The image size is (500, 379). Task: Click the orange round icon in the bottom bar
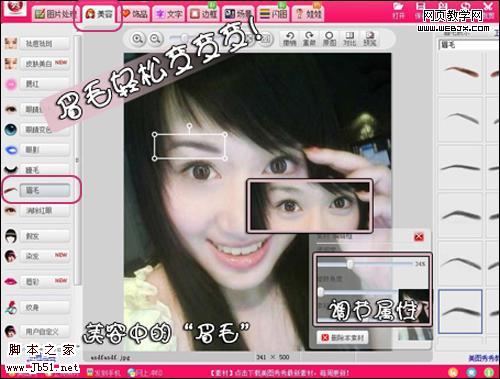pyautogui.click(x=453, y=372)
